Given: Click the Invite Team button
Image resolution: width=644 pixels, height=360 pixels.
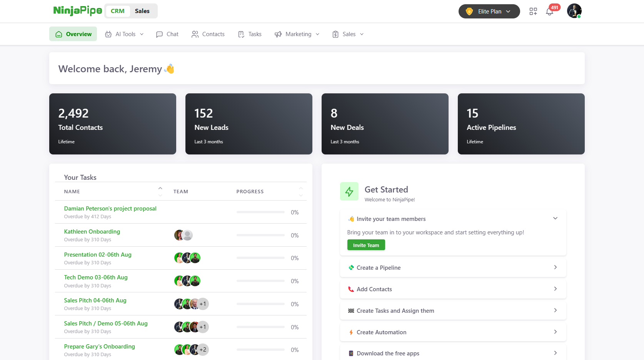Looking at the screenshot, I should coord(365,245).
